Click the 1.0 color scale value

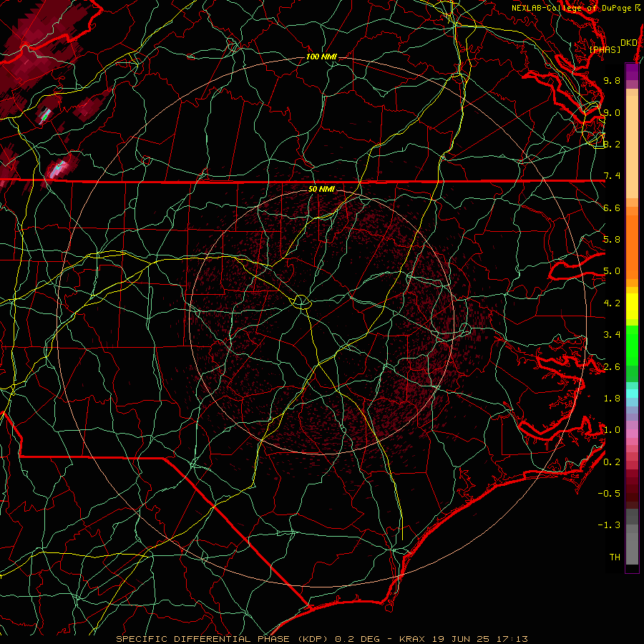point(612,430)
